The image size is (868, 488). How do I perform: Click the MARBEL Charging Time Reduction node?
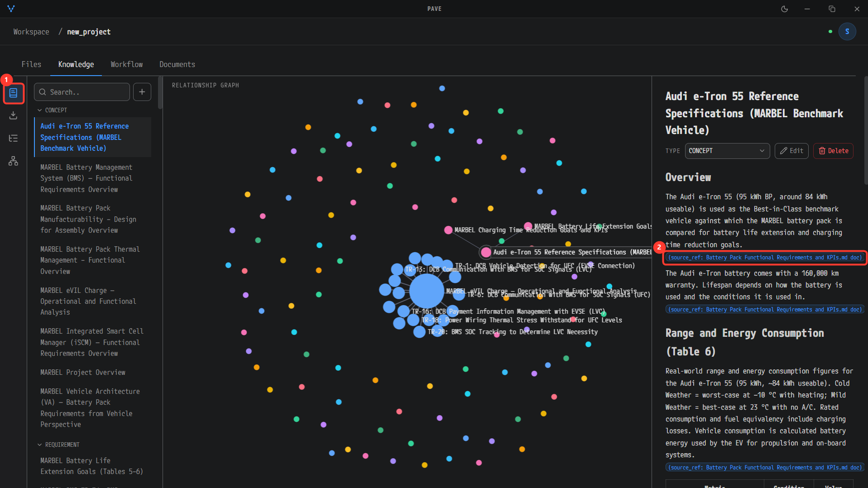(448, 230)
